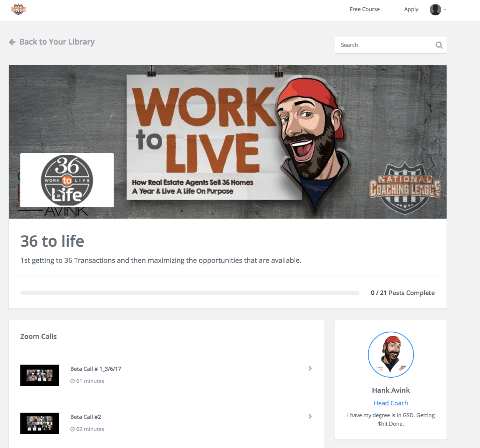Open the user avatar profile icon
Viewport: 480px width, 448px height.
pos(435,10)
